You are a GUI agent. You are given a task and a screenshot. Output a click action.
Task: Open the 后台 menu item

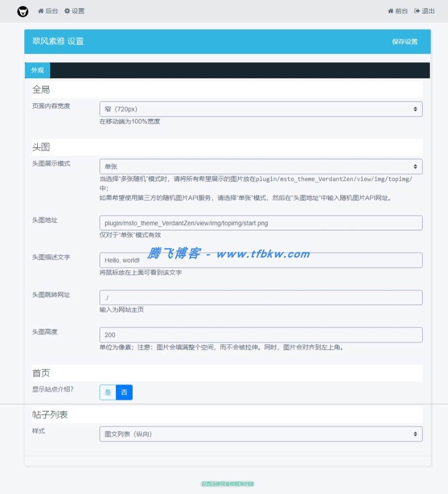coord(51,11)
